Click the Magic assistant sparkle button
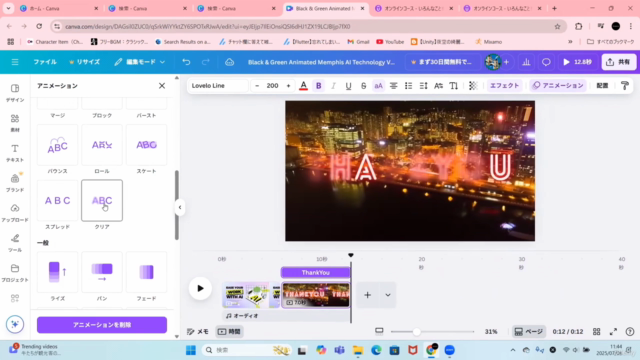Viewport: 640px width, 360px height. [15, 324]
